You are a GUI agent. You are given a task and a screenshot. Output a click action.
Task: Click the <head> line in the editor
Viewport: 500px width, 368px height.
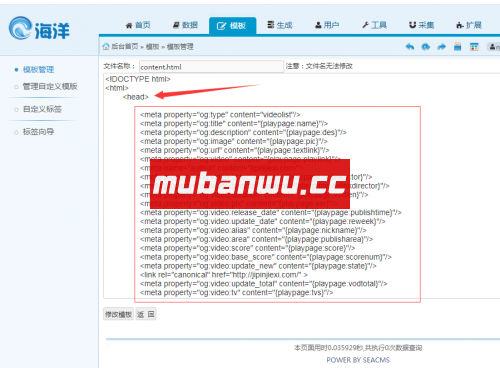tap(136, 97)
